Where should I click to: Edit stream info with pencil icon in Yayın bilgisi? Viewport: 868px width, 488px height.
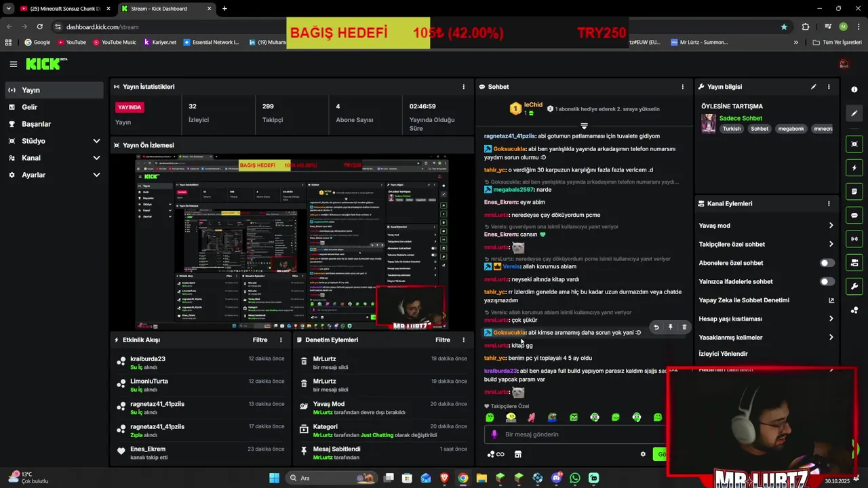[x=813, y=87]
